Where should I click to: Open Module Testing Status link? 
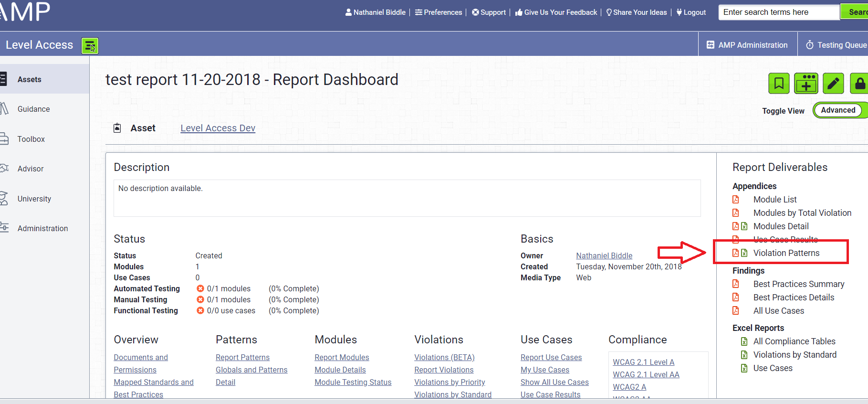(x=353, y=382)
